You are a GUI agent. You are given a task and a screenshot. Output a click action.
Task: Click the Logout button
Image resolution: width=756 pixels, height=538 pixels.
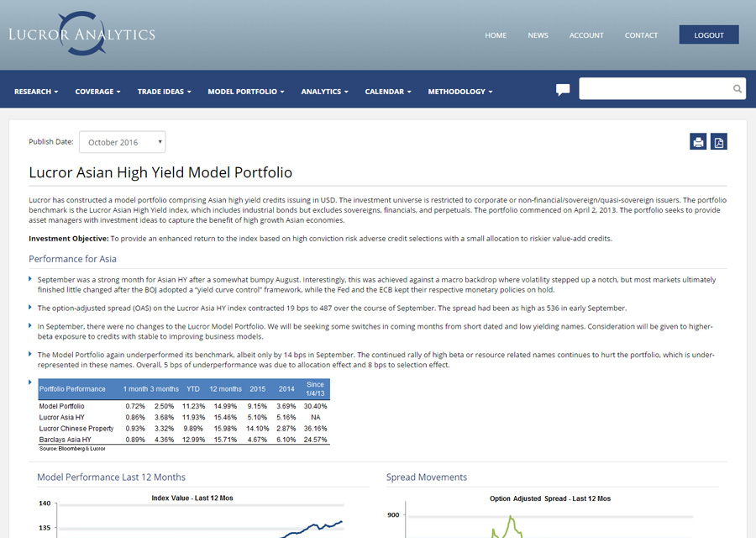point(709,34)
